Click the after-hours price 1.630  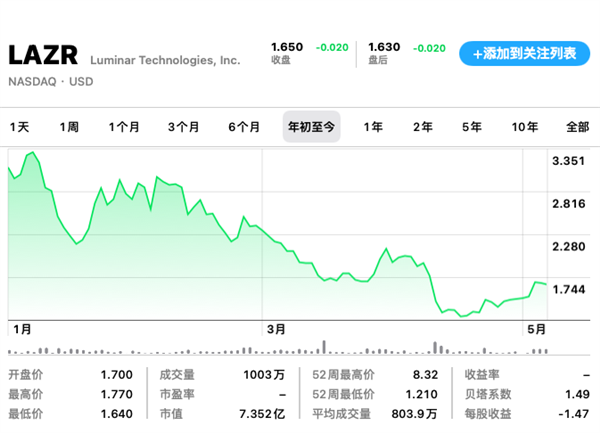[x=384, y=47]
